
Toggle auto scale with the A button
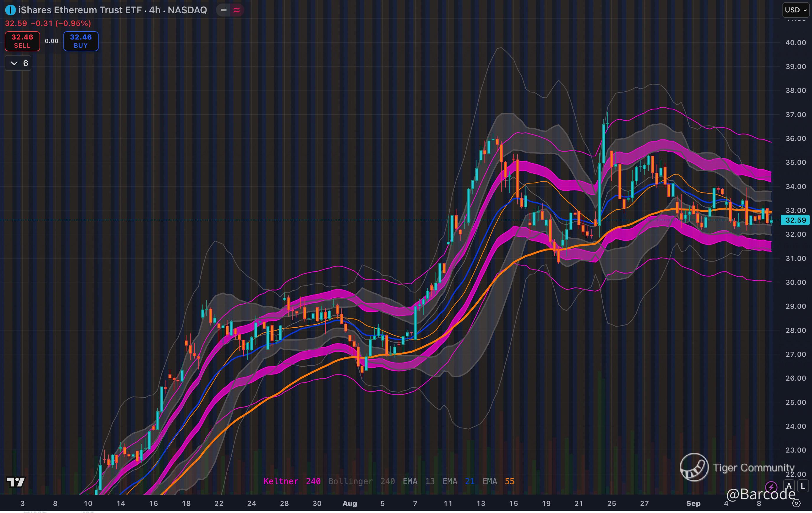(789, 486)
